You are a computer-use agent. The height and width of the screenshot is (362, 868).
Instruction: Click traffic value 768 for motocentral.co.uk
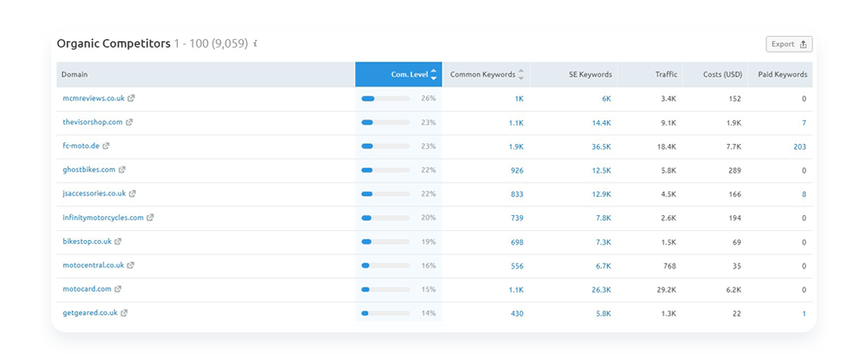point(670,265)
